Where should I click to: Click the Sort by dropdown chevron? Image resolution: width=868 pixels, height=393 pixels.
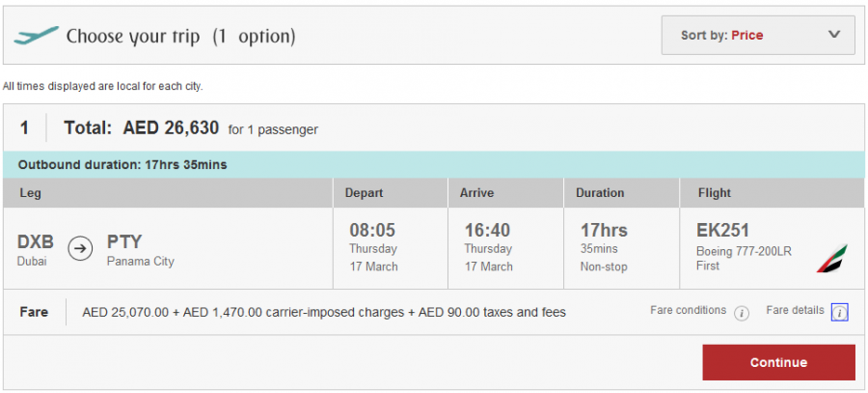point(834,35)
